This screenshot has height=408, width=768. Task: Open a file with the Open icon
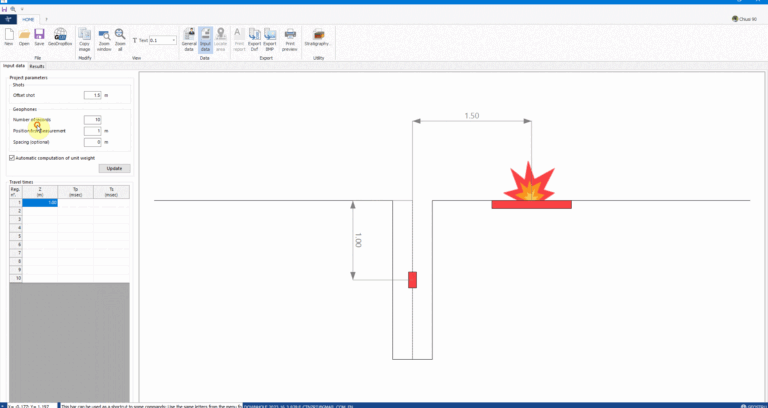point(24,36)
